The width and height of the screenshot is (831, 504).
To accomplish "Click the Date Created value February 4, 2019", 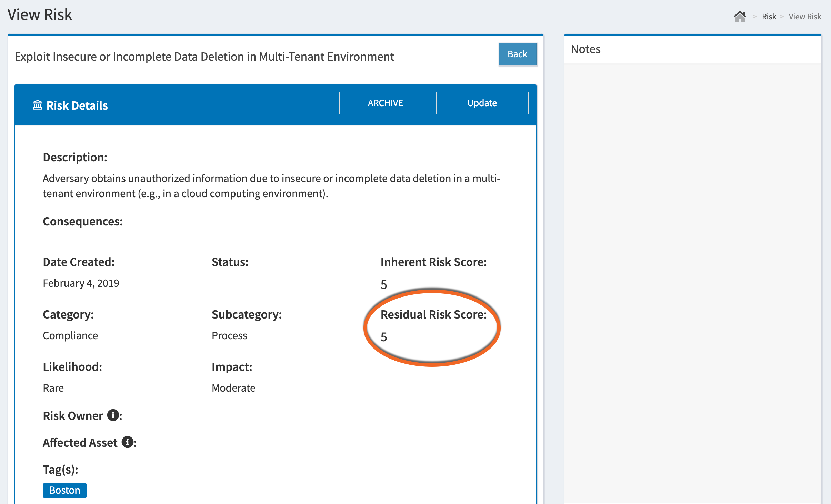I will click(81, 283).
